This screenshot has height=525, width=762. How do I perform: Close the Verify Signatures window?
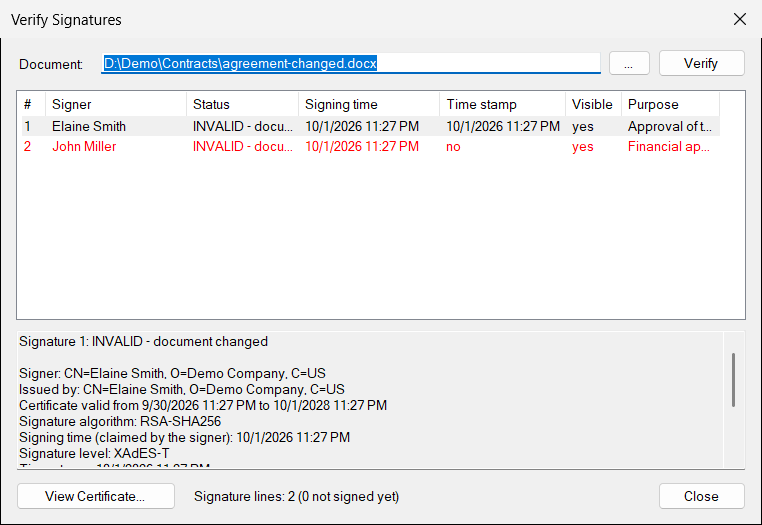[x=740, y=19]
